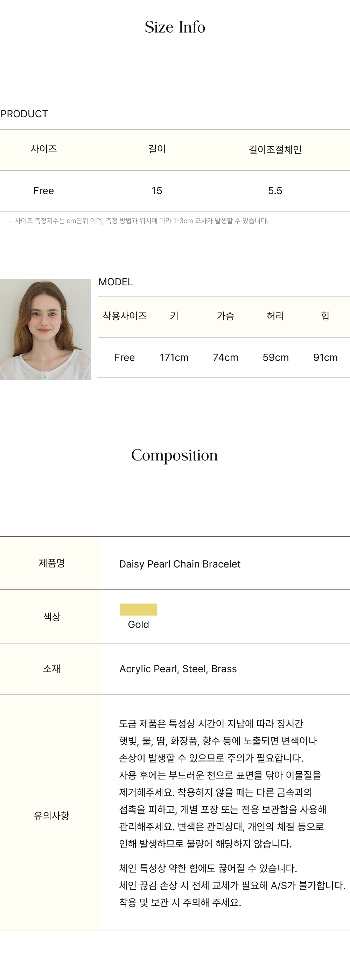
Task: Click the Daisy Pearl Chain Bracelet product name
Action: coord(180,564)
